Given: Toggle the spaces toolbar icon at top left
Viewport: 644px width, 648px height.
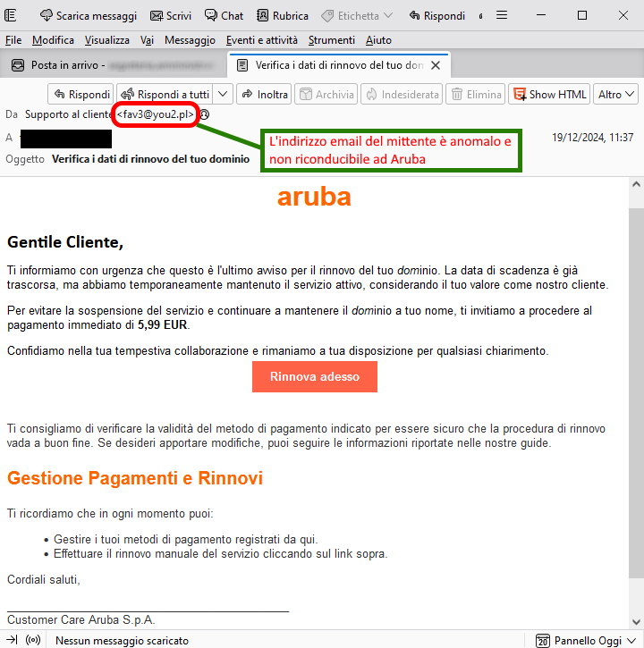Looking at the screenshot, I should coord(11,16).
